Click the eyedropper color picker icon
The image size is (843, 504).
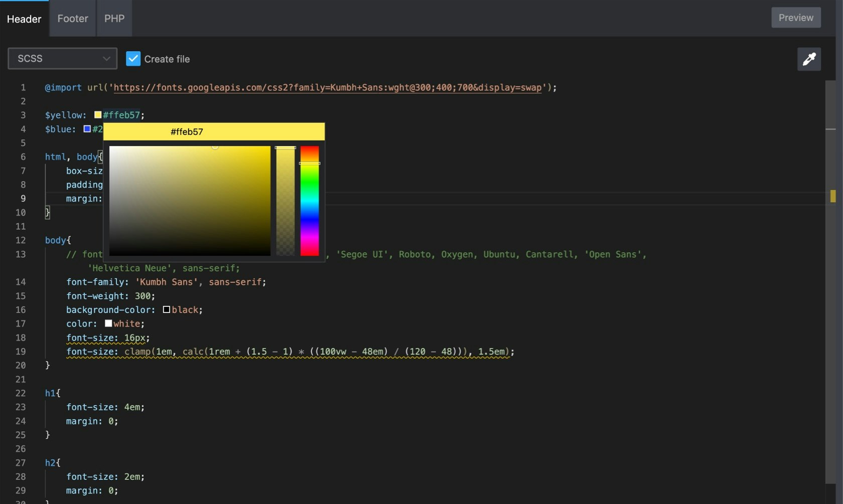pos(809,59)
